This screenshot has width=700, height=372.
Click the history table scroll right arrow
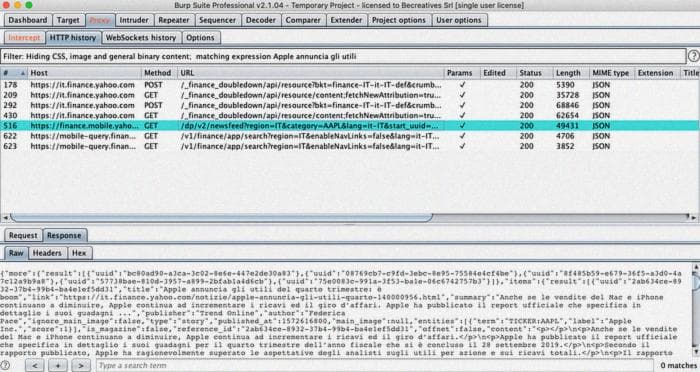point(693,217)
